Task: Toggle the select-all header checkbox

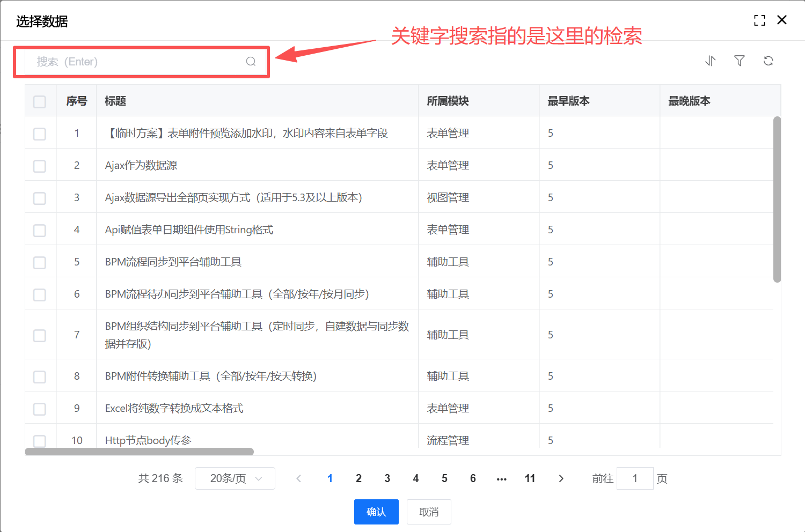Action: (x=40, y=101)
